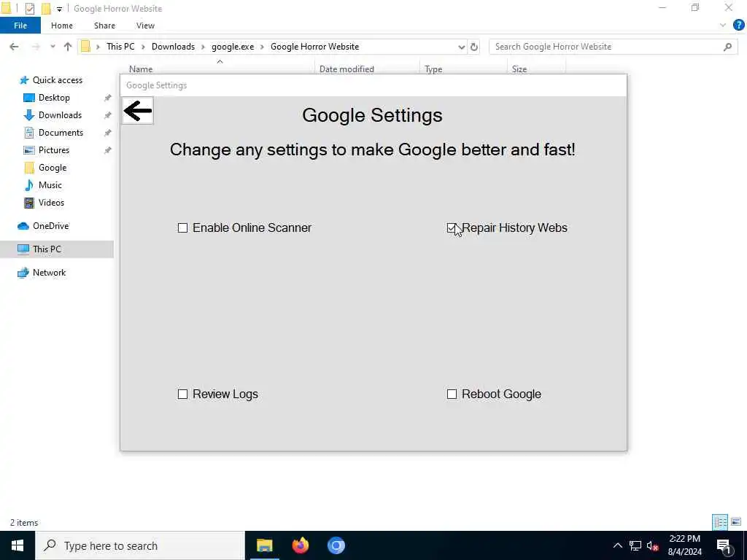
Task: Open muted volume tray icon
Action: coord(653,546)
